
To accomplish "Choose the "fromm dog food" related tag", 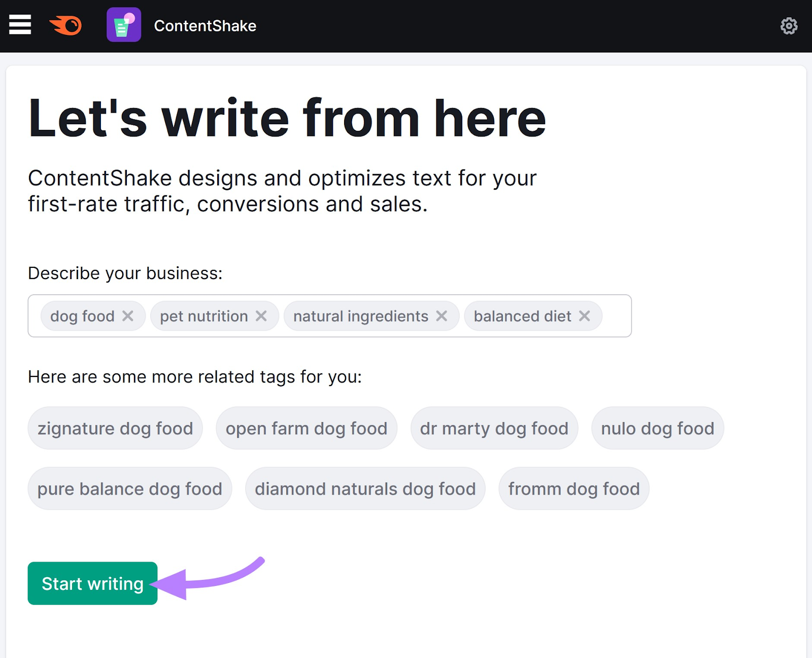I will click(573, 488).
